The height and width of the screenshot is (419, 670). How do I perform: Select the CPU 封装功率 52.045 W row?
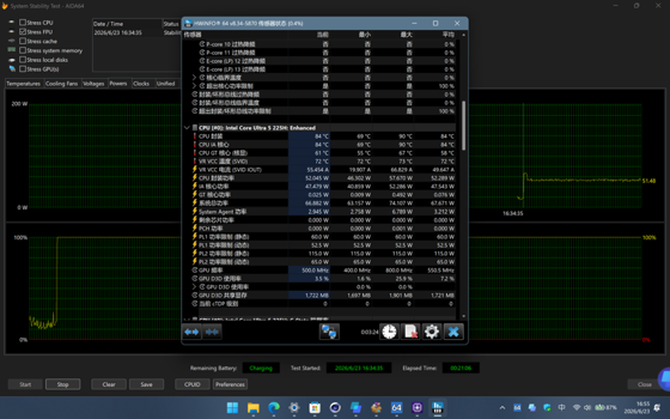pyautogui.click(x=320, y=178)
